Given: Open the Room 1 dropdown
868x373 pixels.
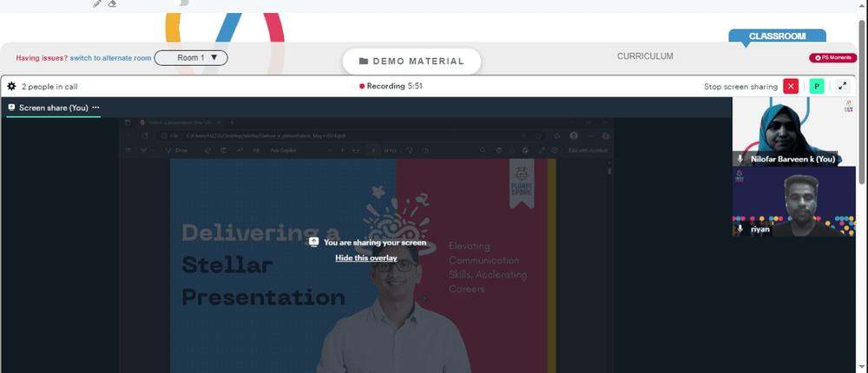Looking at the screenshot, I should 191,57.
